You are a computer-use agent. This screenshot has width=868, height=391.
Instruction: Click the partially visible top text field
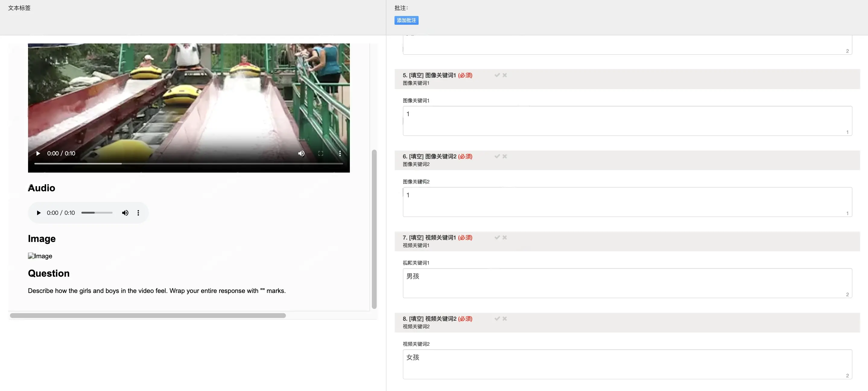coord(627,45)
